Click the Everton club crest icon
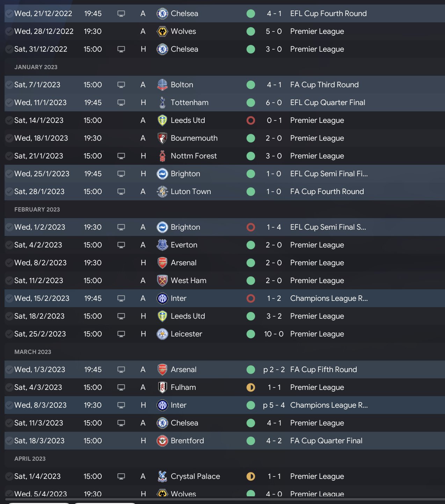445x504 pixels. 162,245
